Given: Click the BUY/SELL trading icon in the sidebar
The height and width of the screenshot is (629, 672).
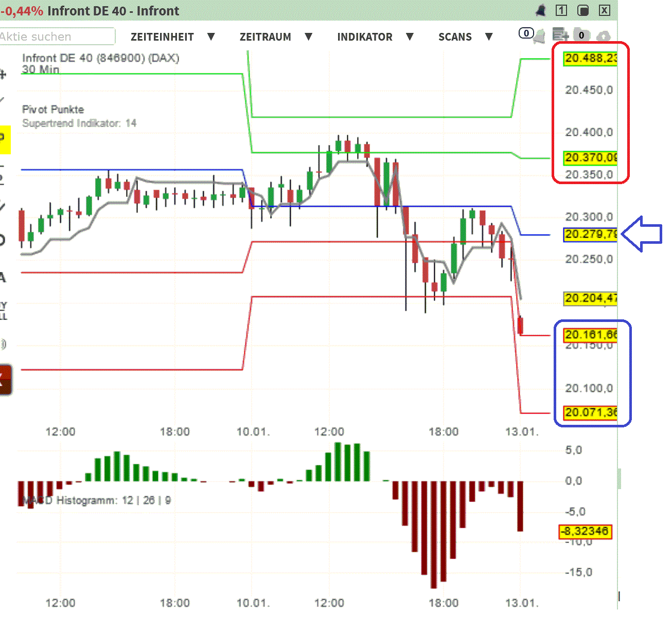Looking at the screenshot, I should click(x=3, y=311).
